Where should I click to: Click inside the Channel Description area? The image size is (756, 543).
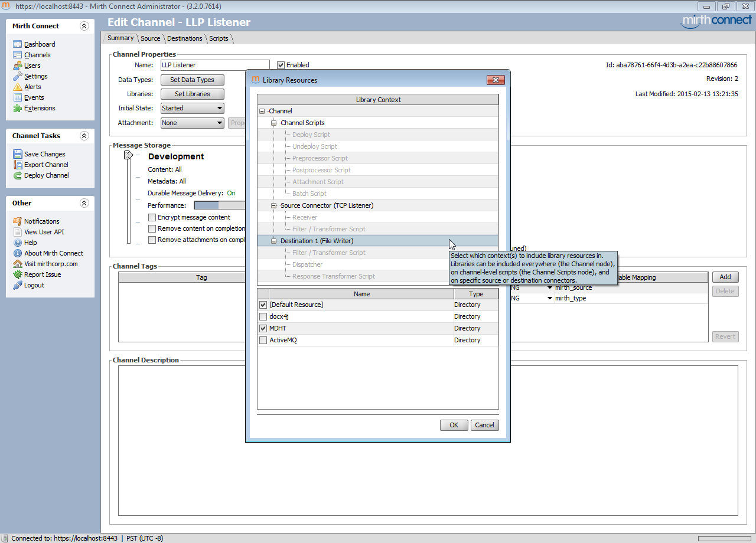click(x=428, y=440)
